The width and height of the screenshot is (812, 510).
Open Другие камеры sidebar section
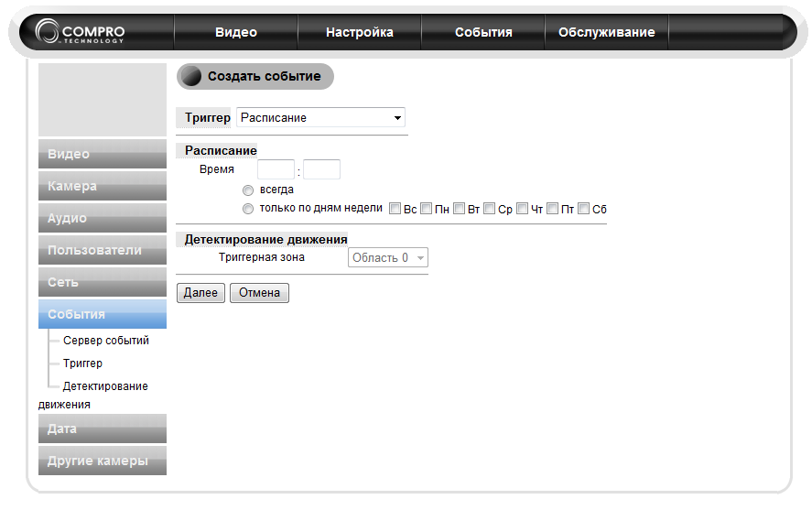[103, 461]
